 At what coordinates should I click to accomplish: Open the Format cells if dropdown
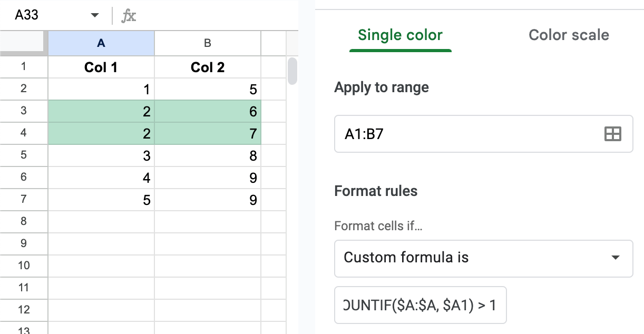[x=483, y=258]
